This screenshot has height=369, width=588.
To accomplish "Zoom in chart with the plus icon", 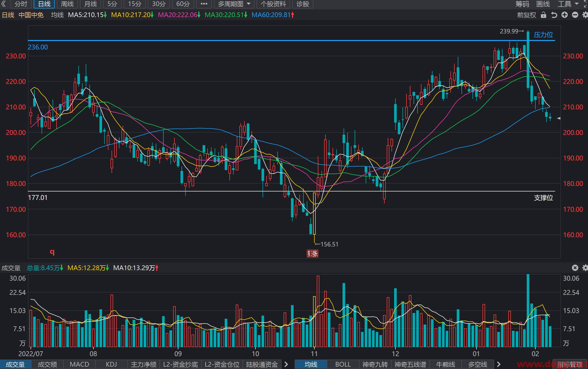I will (565, 15).
